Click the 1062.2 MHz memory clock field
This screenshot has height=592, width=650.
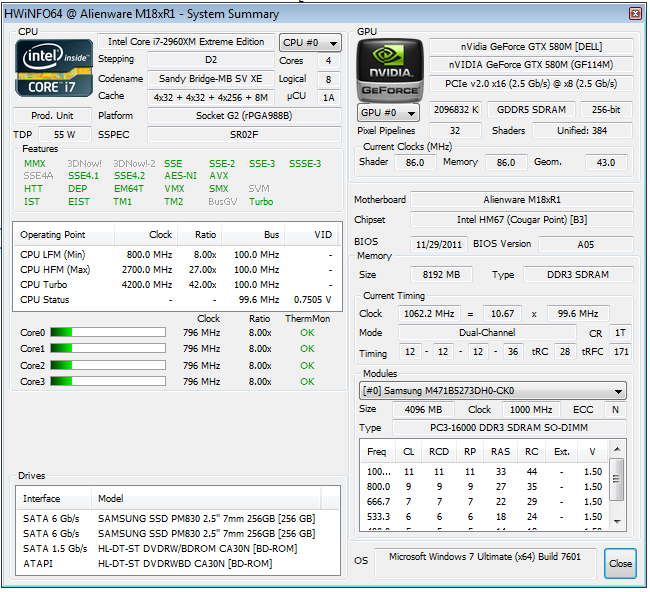[x=429, y=313]
